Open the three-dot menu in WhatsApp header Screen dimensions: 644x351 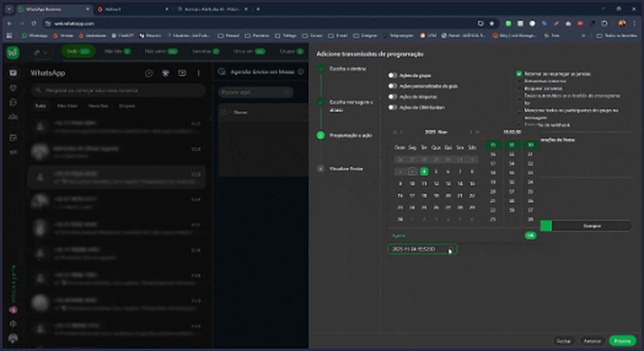point(198,73)
